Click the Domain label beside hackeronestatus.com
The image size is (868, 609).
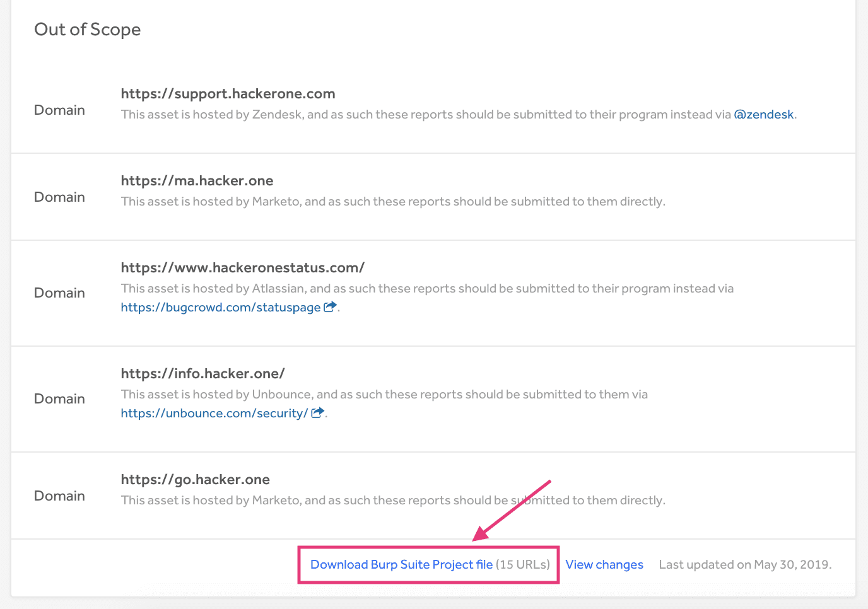pyautogui.click(x=59, y=293)
